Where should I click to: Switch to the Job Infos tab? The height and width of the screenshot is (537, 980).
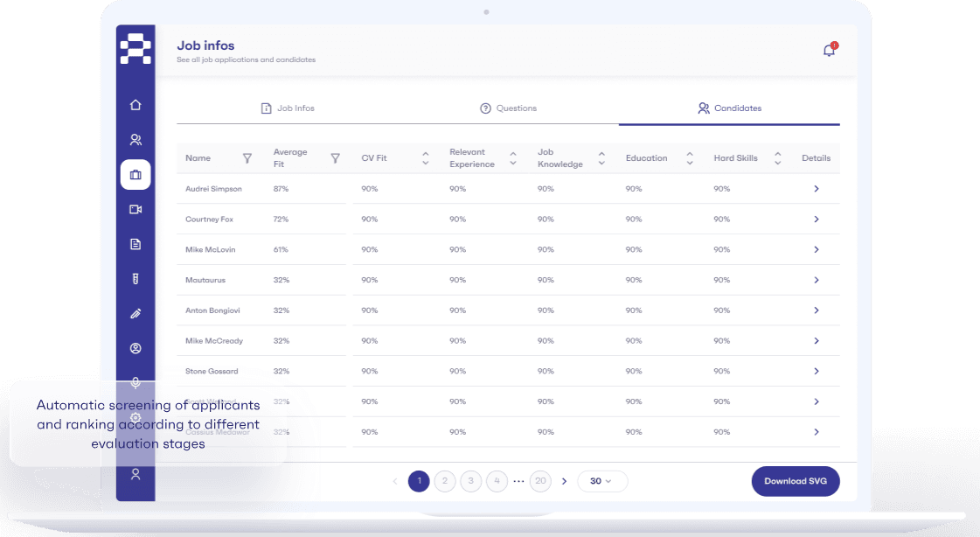288,108
